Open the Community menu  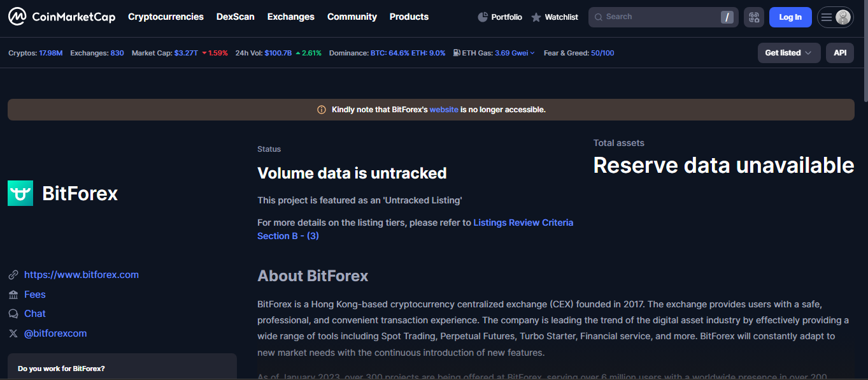(x=352, y=17)
